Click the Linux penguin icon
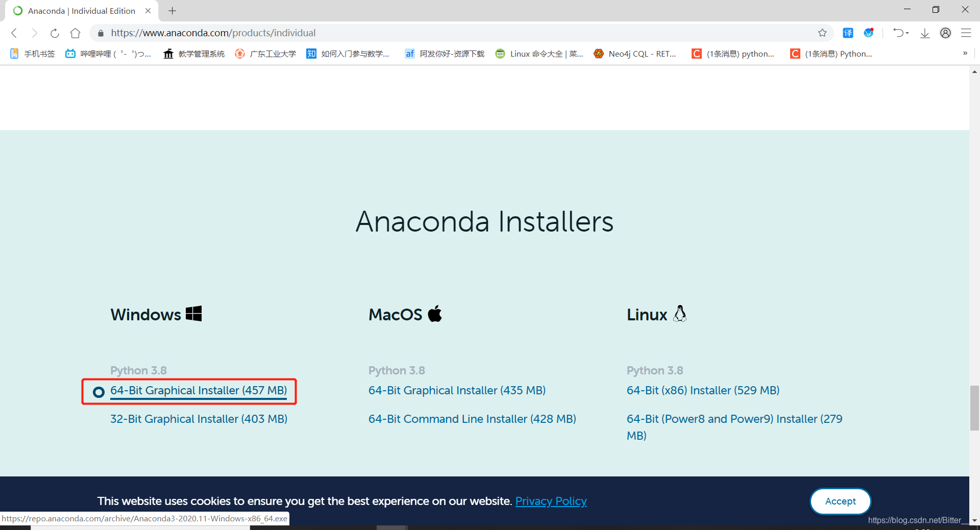The width and height of the screenshot is (980, 530). [x=680, y=314]
